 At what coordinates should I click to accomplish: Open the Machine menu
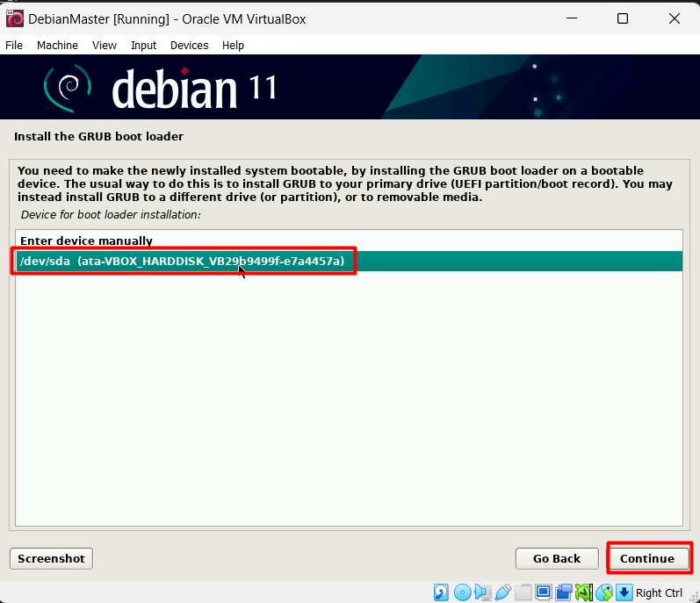point(57,46)
